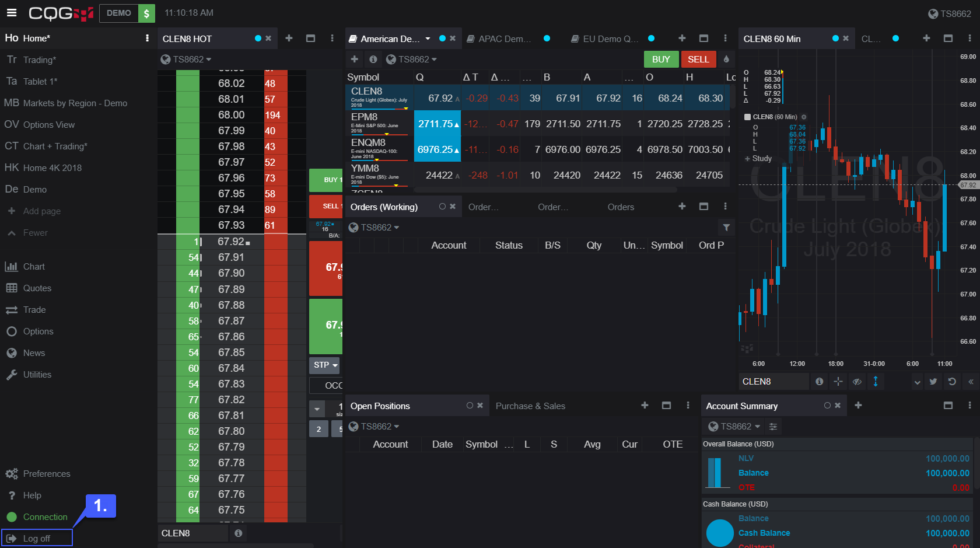Screen dimensions: 980x548
Task: Select the EPM8 row in quote board
Action: click(537, 124)
